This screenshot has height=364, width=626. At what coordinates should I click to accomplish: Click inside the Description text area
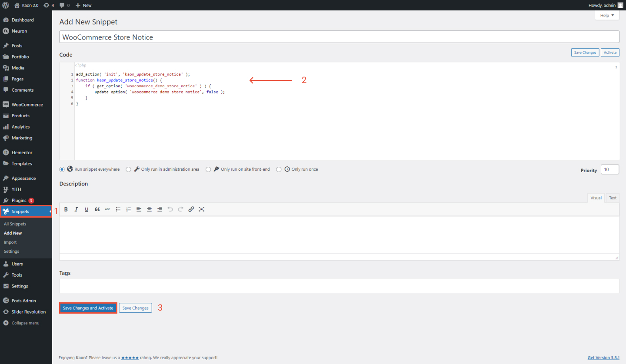[339, 235]
